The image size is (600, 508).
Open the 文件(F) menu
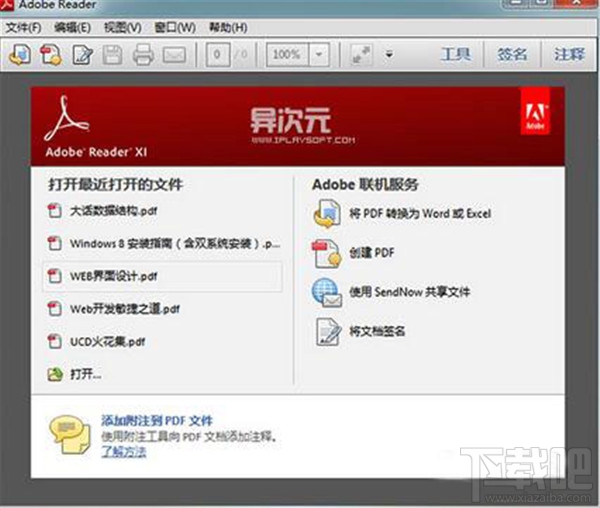[x=24, y=28]
